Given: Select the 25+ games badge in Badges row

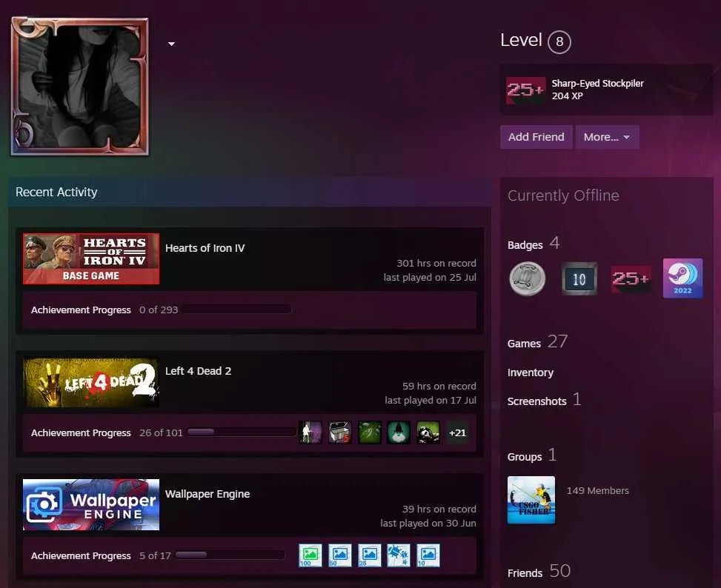Looking at the screenshot, I should pyautogui.click(x=631, y=279).
